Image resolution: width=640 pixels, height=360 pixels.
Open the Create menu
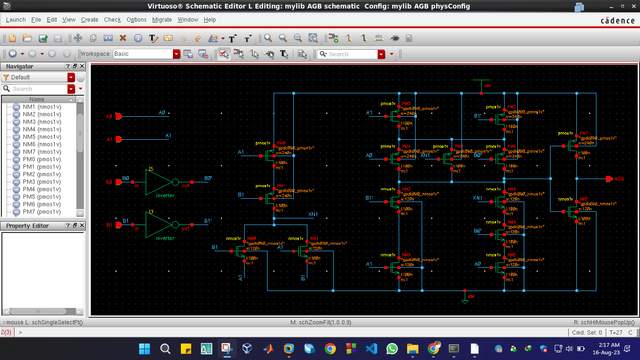pos(89,20)
